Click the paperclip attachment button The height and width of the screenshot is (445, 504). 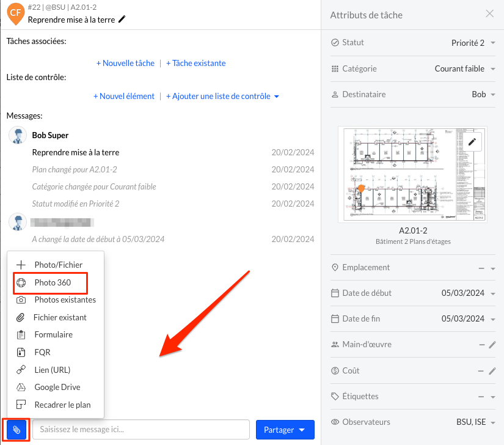[17, 430]
